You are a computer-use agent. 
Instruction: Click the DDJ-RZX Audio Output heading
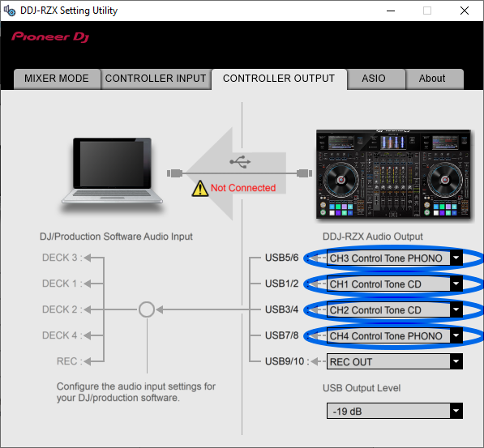(x=373, y=237)
